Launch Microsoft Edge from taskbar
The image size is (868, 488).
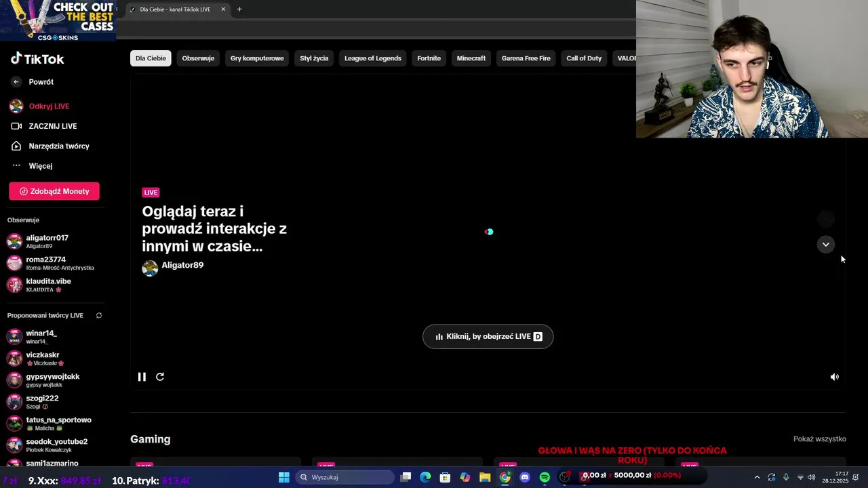coord(425,477)
